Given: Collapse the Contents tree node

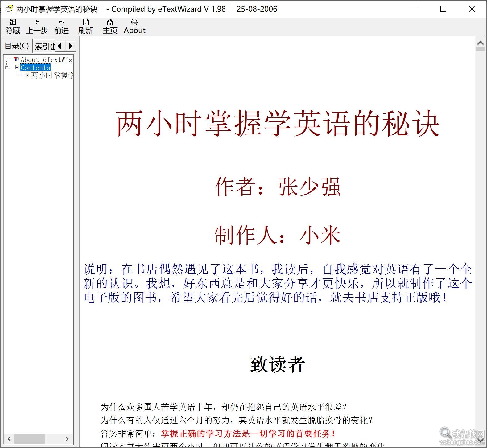Looking at the screenshot, I should coord(7,68).
